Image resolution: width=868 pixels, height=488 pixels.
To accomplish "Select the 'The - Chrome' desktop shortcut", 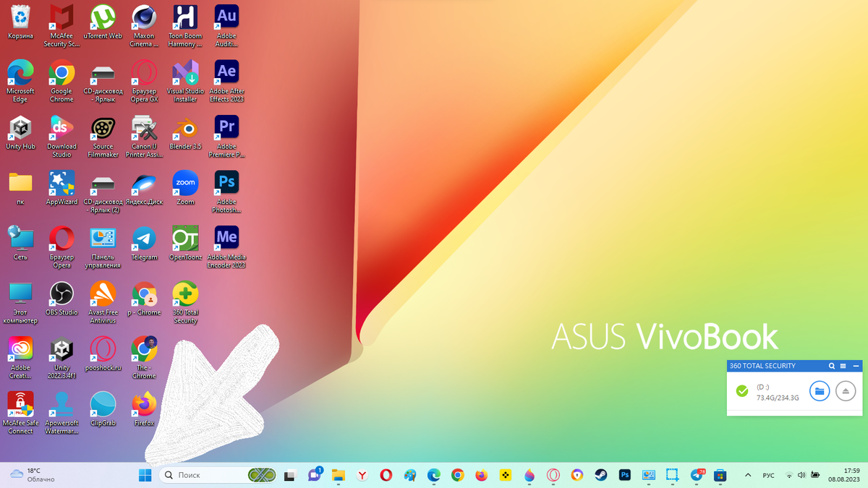I will [x=144, y=357].
